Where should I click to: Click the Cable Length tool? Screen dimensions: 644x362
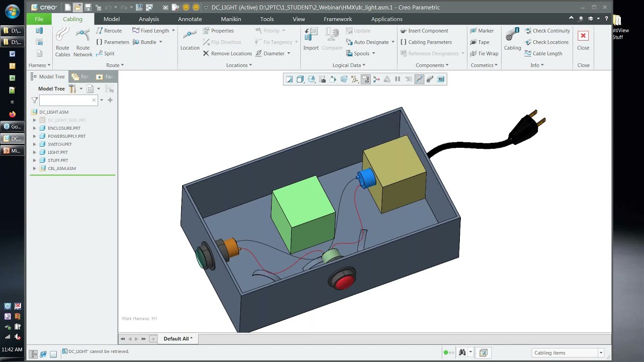[x=543, y=53]
